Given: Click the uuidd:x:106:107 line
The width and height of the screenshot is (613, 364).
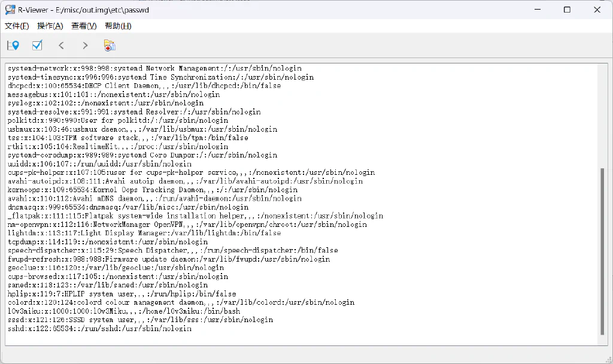Looking at the screenshot, I should pyautogui.click(x=100, y=164).
